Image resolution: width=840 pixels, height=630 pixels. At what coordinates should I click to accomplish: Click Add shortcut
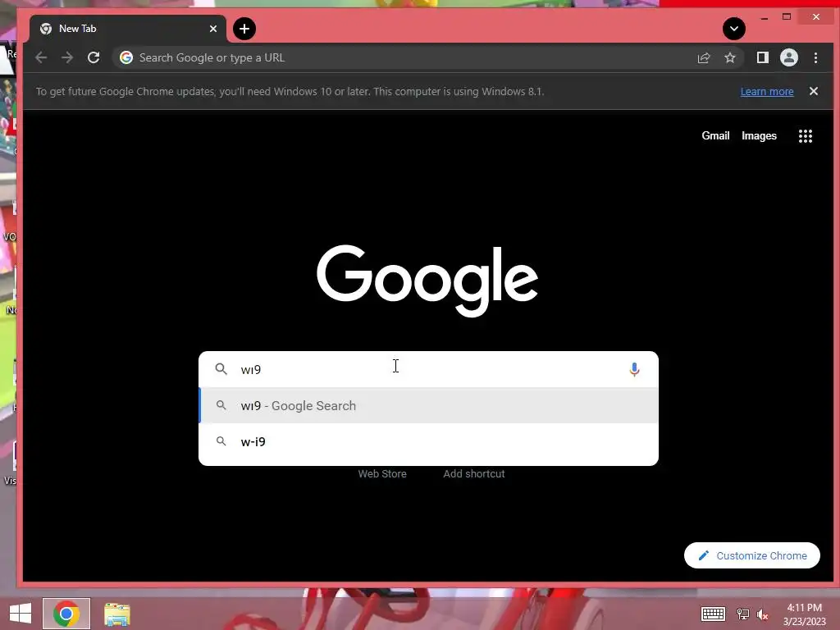pos(474,474)
